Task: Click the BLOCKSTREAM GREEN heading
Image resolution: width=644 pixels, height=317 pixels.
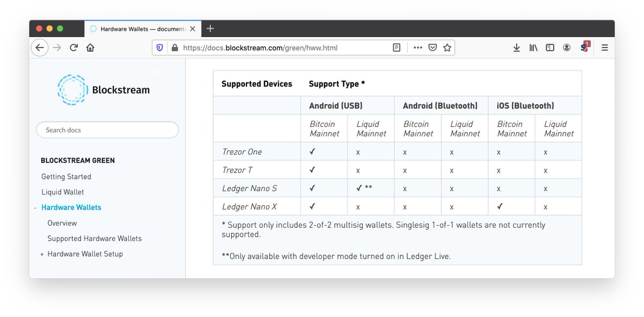Action: click(x=78, y=161)
